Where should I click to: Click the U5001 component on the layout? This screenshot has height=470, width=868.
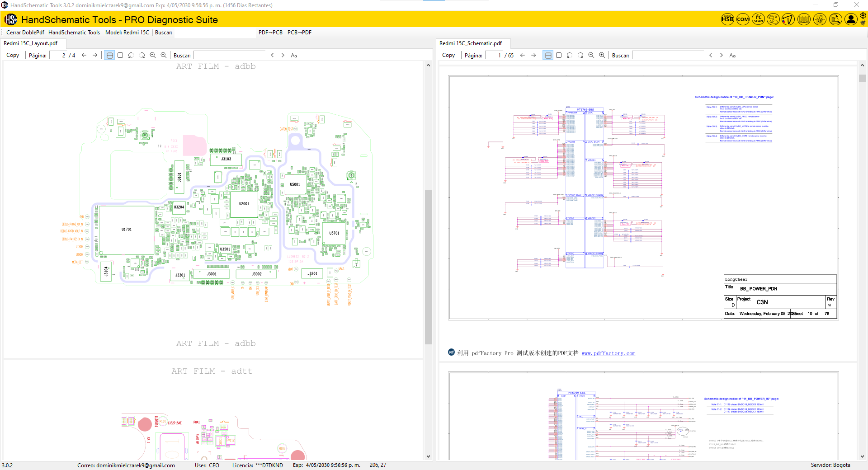(295, 184)
